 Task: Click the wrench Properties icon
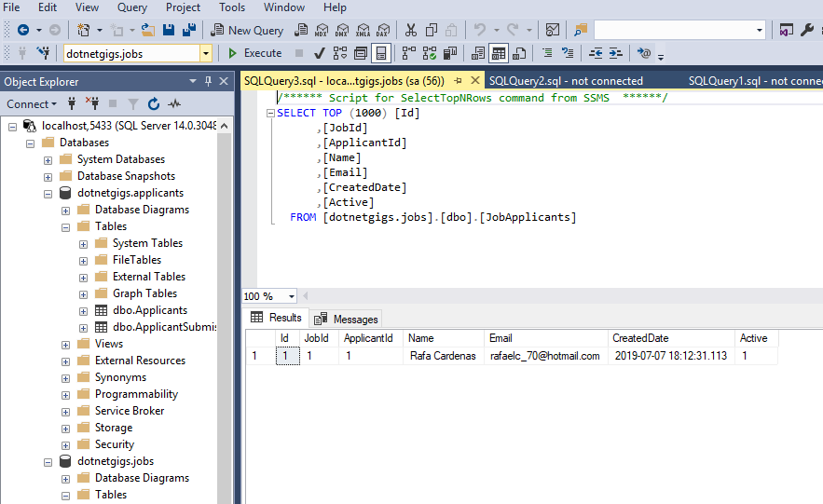pos(807,30)
